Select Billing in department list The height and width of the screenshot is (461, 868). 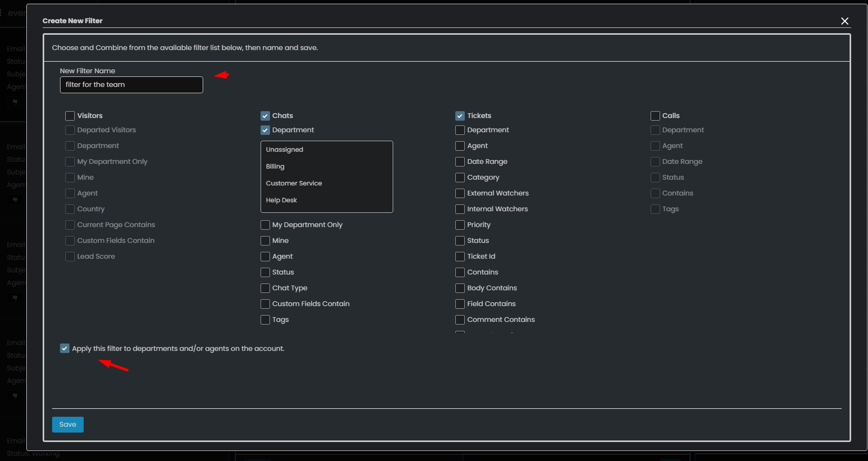click(x=275, y=166)
